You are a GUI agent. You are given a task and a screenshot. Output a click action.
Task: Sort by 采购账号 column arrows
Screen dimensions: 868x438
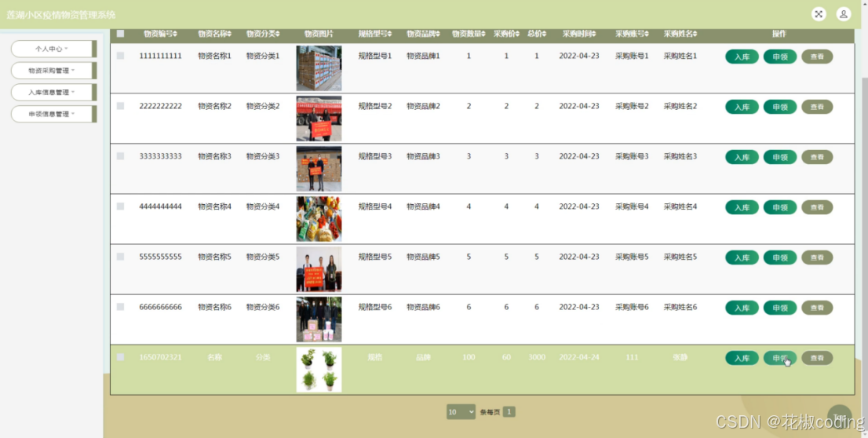coord(647,35)
